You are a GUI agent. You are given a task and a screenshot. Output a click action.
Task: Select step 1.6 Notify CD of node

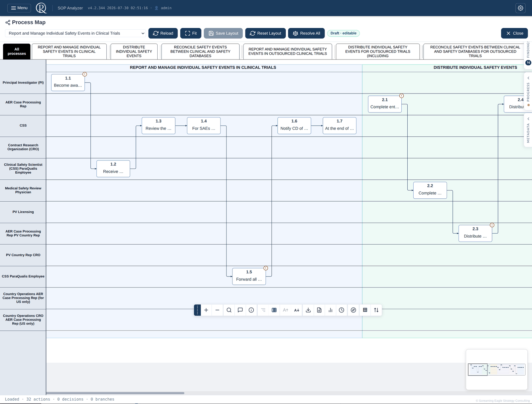[x=294, y=125]
